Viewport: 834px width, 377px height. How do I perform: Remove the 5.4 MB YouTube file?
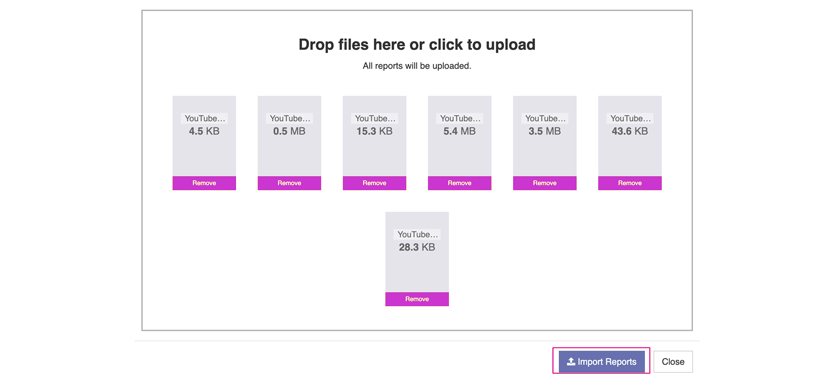tap(460, 183)
